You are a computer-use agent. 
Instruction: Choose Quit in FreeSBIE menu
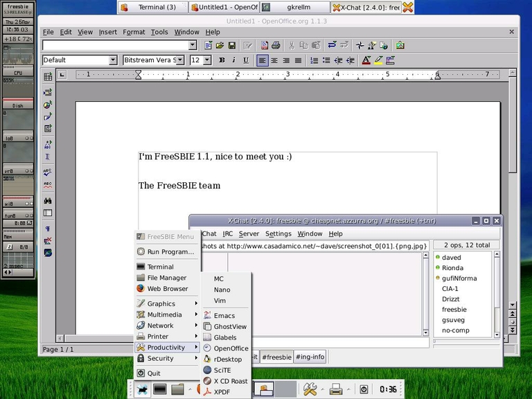pyautogui.click(x=167, y=373)
